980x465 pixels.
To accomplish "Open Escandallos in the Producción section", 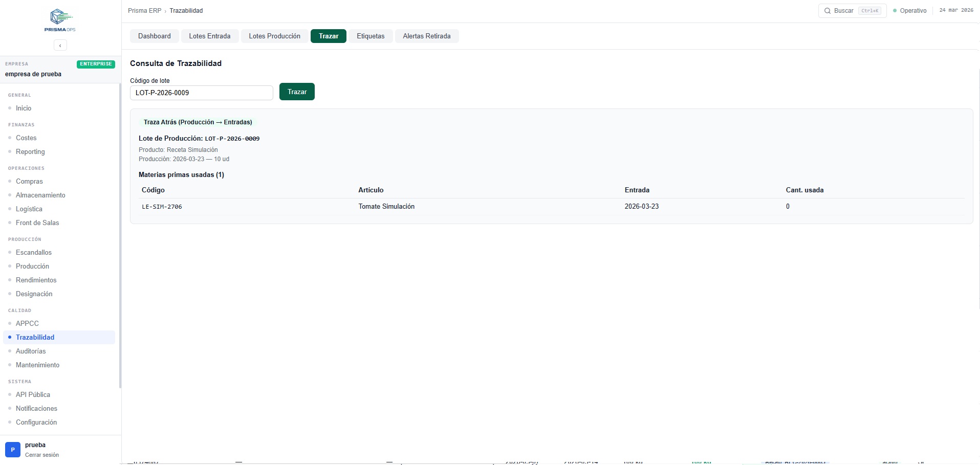I will (x=34, y=252).
